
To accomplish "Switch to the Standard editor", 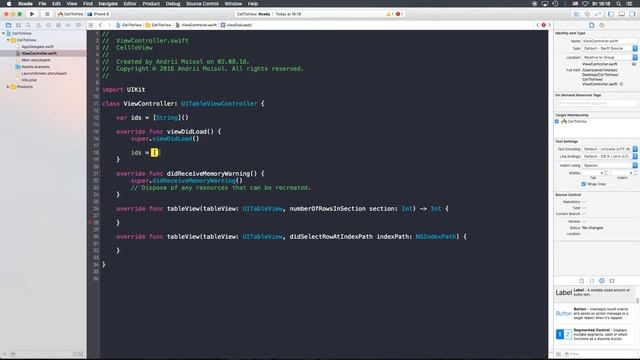I will [576, 14].
